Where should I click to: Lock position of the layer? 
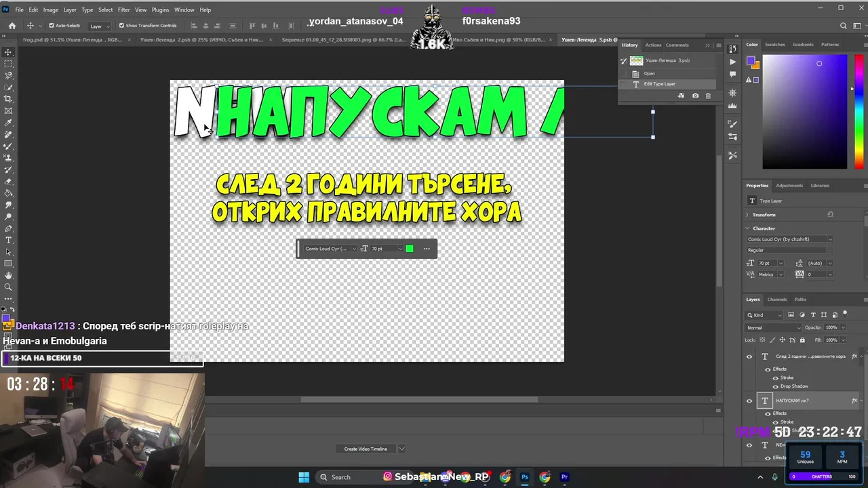[781, 340]
